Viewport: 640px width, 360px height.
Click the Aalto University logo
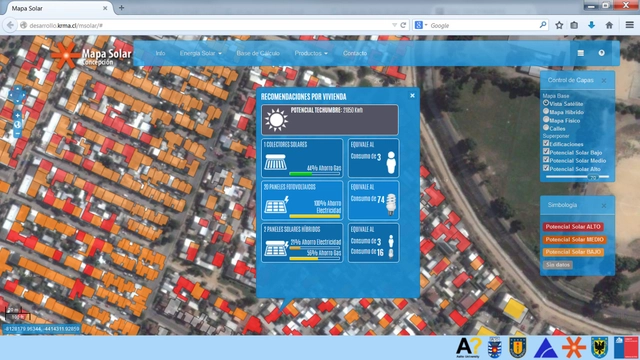[x=468, y=348]
